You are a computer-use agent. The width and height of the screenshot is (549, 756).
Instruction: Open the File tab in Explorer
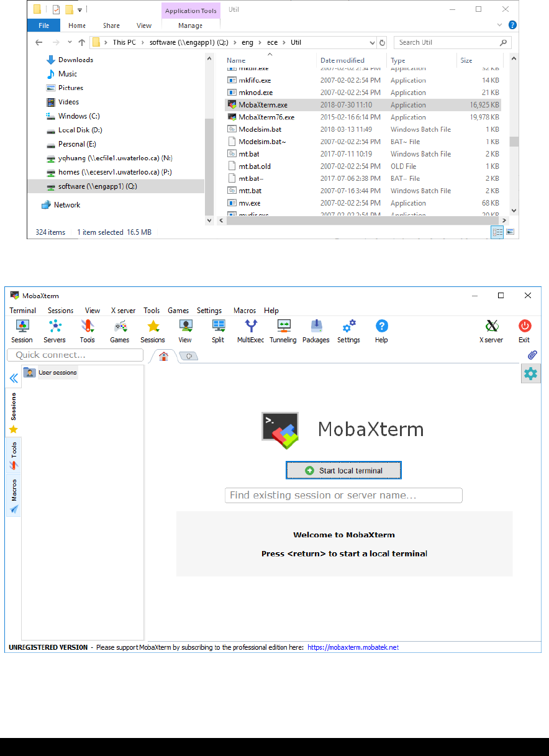44,25
